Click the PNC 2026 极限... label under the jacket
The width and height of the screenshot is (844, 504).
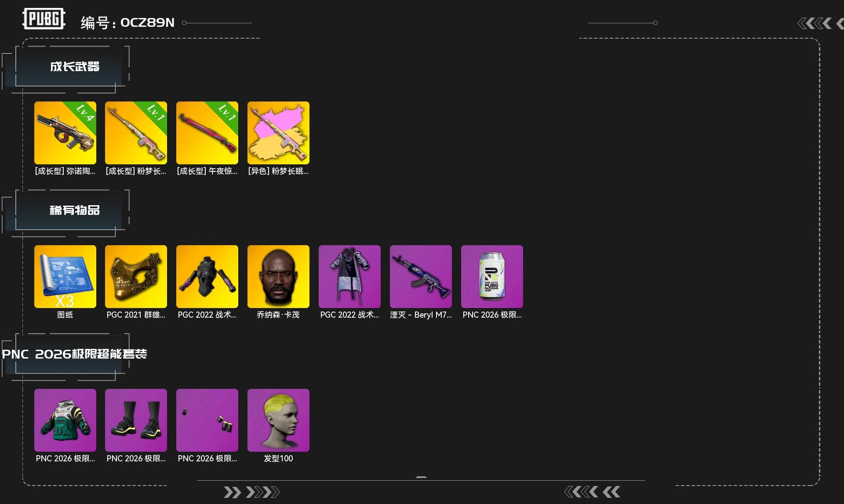click(x=65, y=458)
